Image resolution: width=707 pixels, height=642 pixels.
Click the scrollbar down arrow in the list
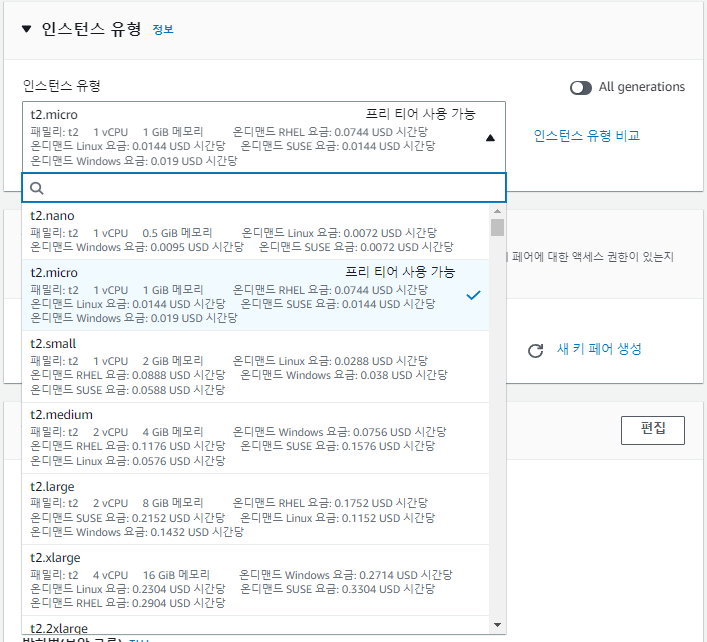click(497, 625)
